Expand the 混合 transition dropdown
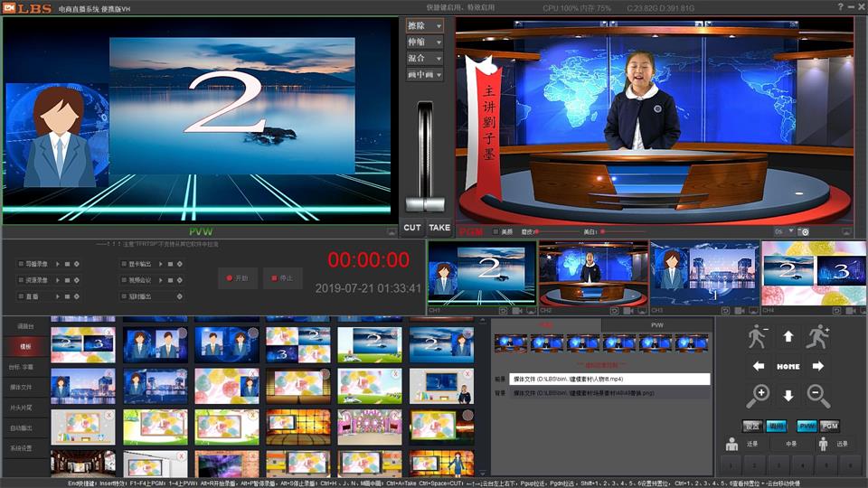Image resolution: width=868 pixels, height=488 pixels. pyautogui.click(x=424, y=59)
